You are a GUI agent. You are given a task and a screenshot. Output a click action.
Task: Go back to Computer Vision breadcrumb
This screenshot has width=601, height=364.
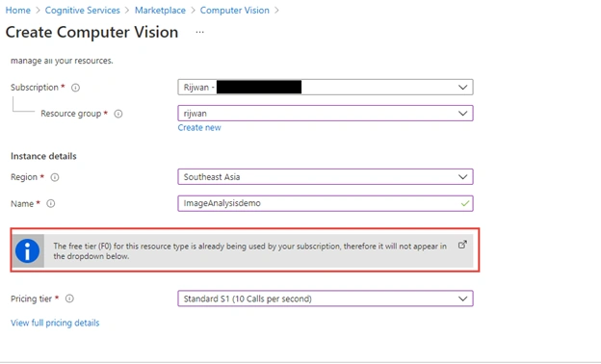(235, 11)
